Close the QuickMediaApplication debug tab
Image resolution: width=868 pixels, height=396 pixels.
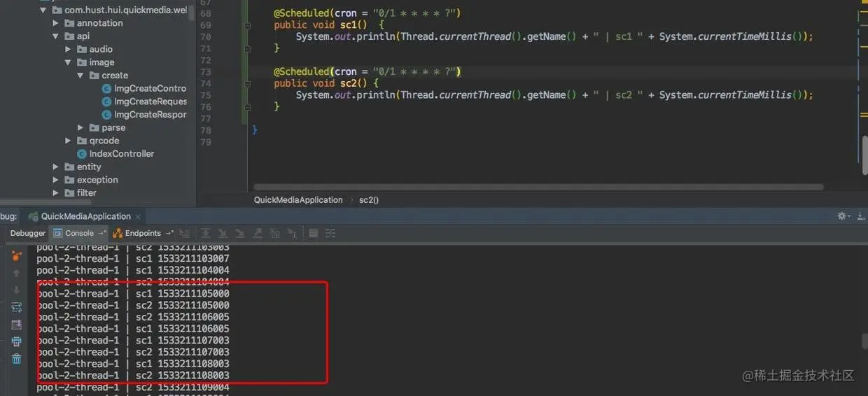(138, 217)
